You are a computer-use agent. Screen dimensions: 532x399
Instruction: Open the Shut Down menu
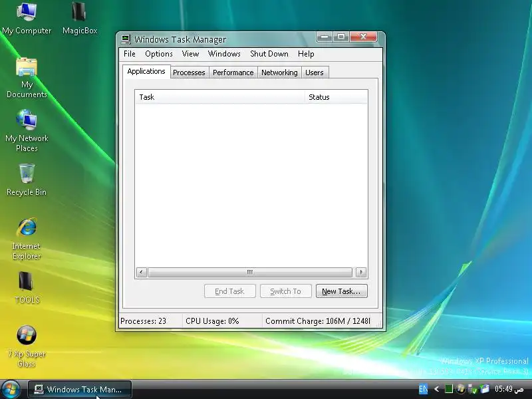point(269,54)
